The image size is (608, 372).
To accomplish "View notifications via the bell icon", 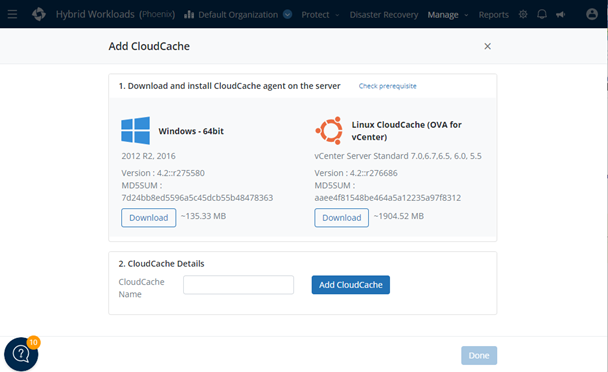I will click(x=542, y=15).
